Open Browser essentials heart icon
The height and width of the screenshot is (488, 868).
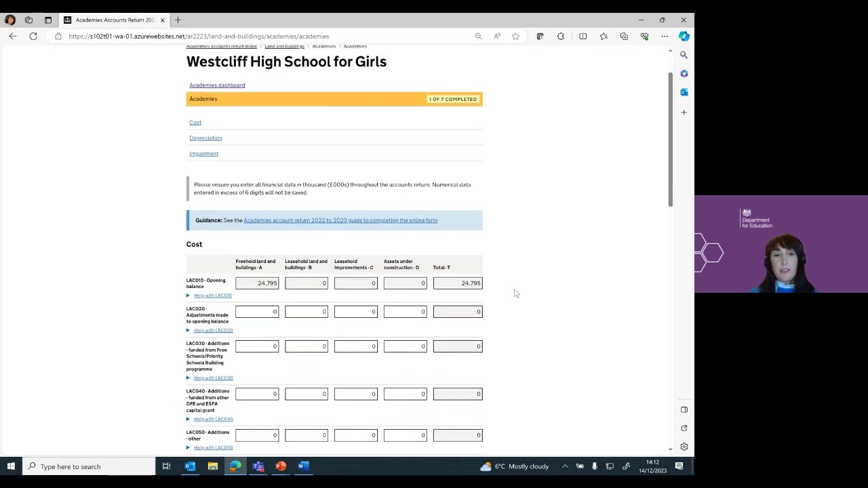[x=644, y=36]
